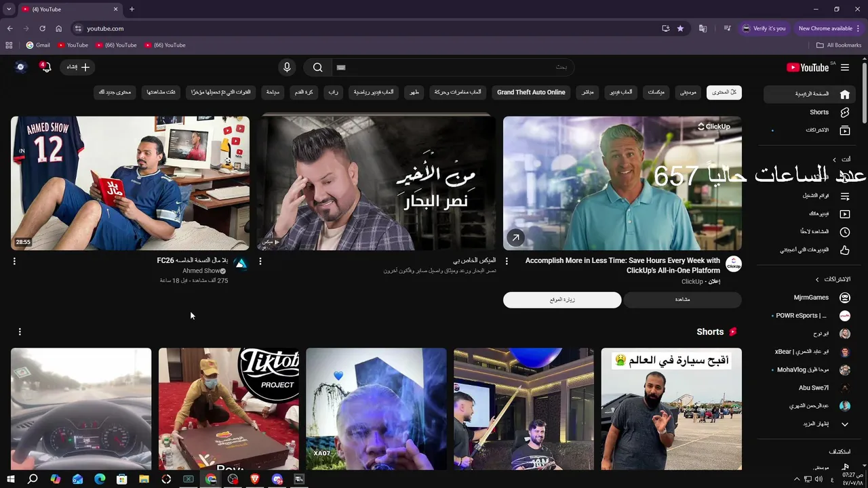Viewport: 868px width, 488px height.
Task: Open POWR eSports channel in subscriptions
Action: pyautogui.click(x=810, y=315)
